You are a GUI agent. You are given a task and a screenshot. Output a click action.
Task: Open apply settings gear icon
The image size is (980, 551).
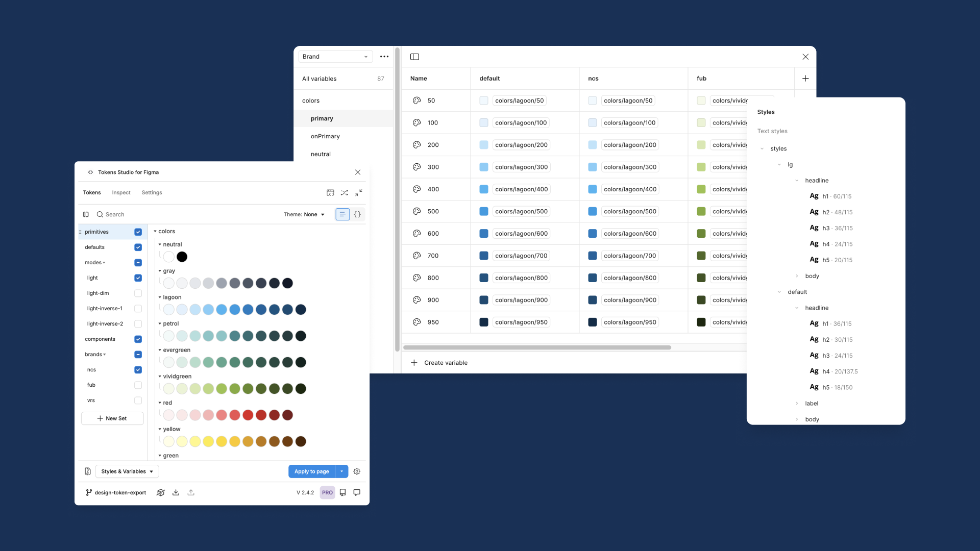coord(357,471)
